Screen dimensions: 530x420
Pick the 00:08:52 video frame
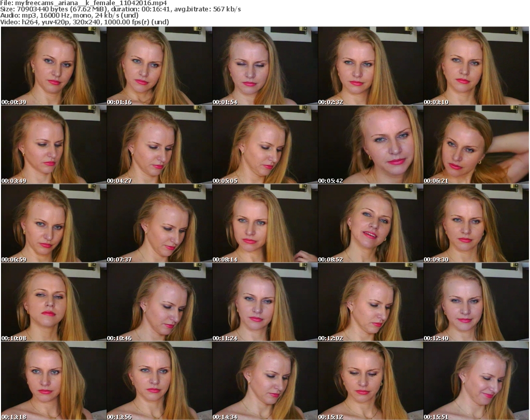pos(371,223)
